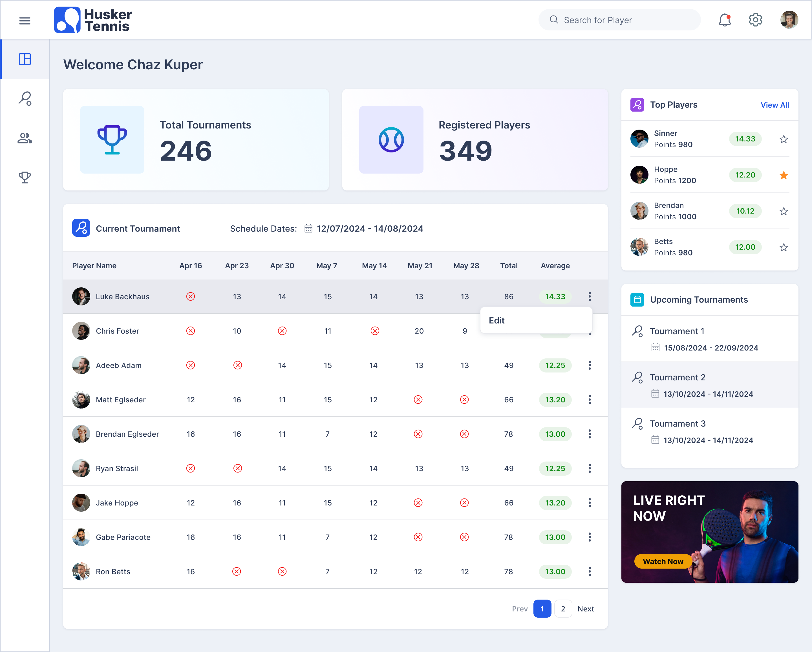Expand Adeeb Adam's three-dot menu

(x=590, y=365)
